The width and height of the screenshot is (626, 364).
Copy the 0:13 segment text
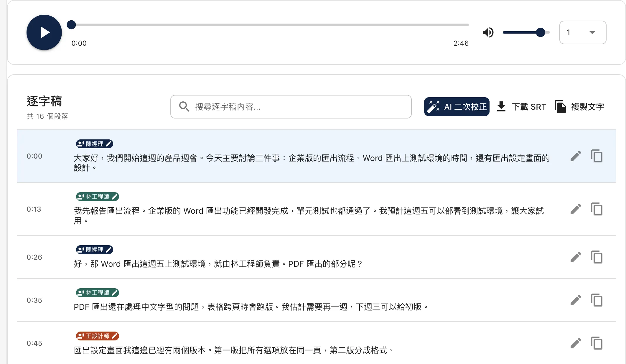(597, 209)
